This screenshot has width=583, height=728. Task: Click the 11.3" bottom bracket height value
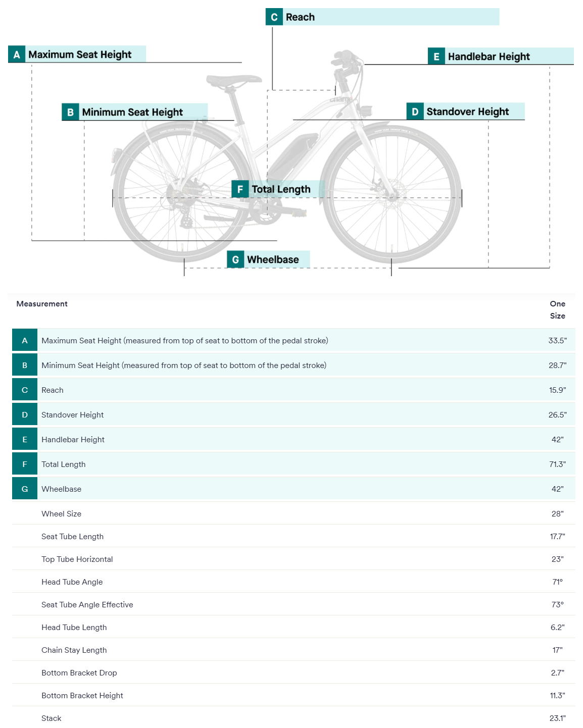(558, 695)
